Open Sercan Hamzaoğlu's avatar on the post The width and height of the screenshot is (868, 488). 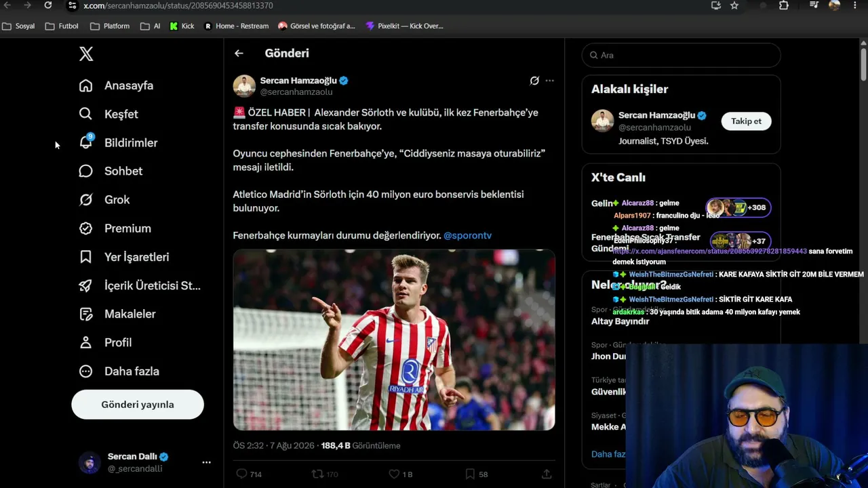point(244,86)
